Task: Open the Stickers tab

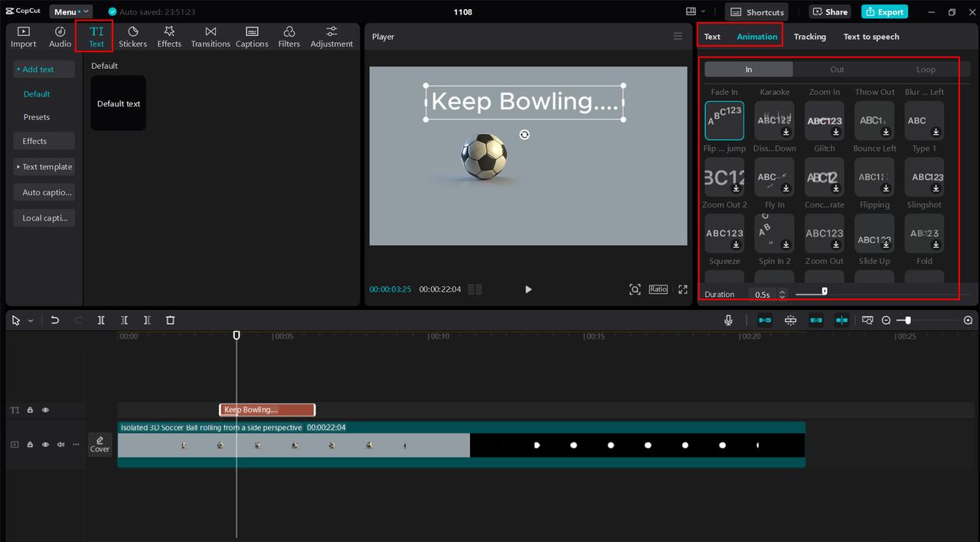Action: (132, 37)
